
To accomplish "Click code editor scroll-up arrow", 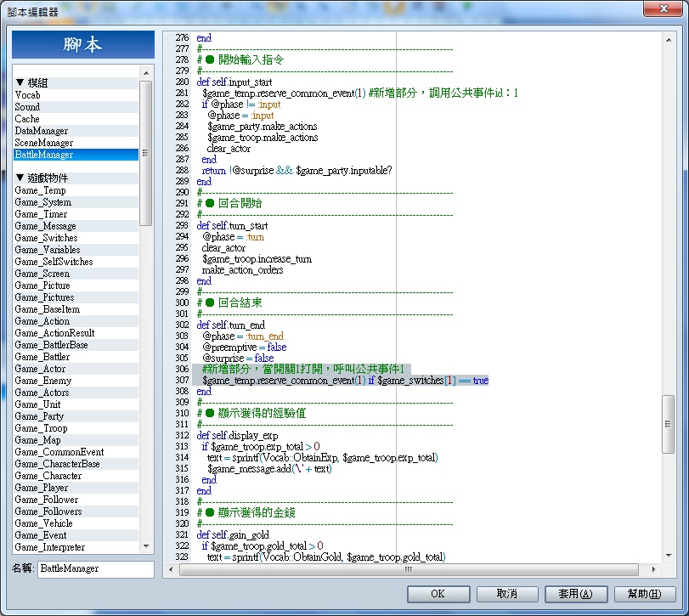I will click(x=669, y=40).
